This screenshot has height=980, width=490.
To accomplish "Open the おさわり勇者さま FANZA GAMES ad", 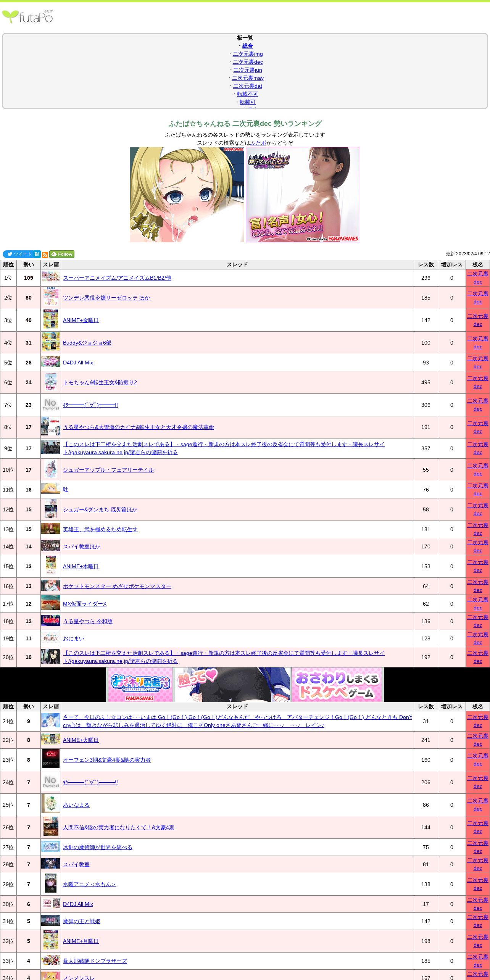I will tap(140, 685).
